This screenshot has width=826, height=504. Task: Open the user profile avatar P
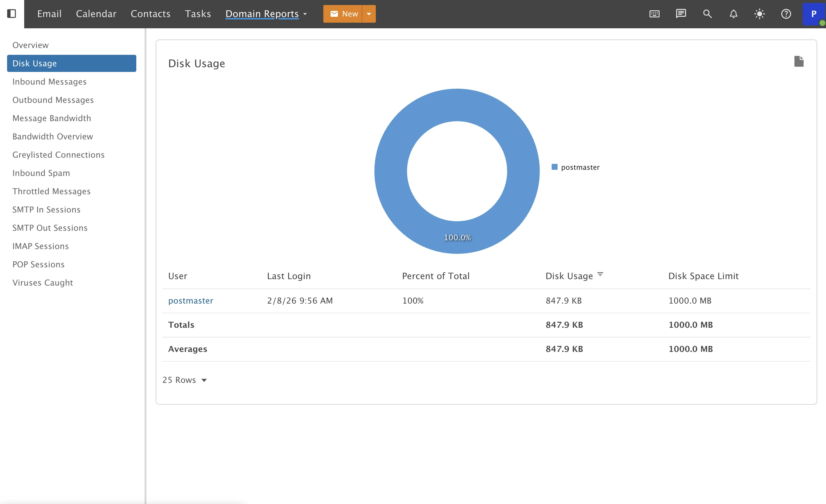(x=814, y=14)
